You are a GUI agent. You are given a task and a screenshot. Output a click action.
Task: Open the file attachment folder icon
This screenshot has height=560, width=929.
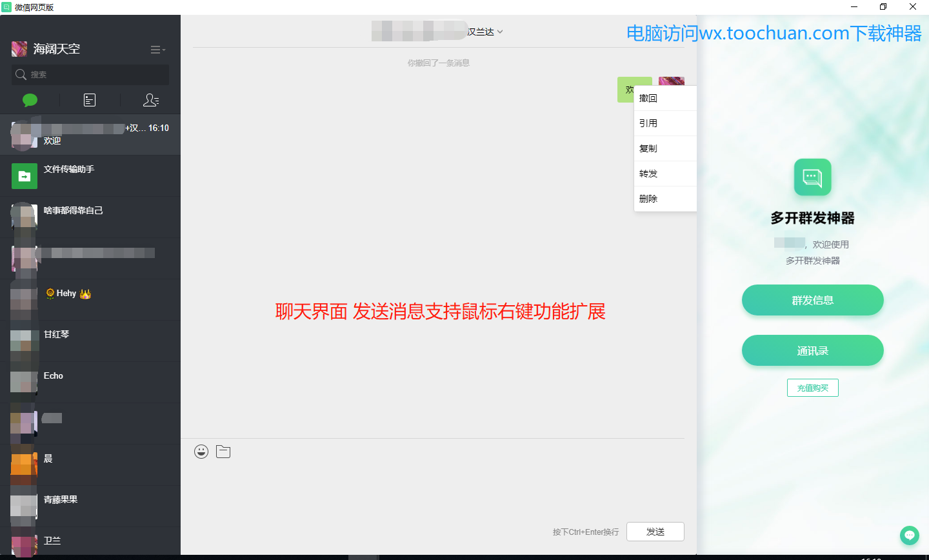tap(223, 452)
